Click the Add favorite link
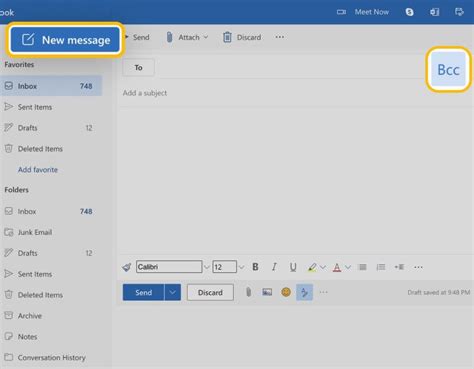474x369 pixels. (38, 170)
